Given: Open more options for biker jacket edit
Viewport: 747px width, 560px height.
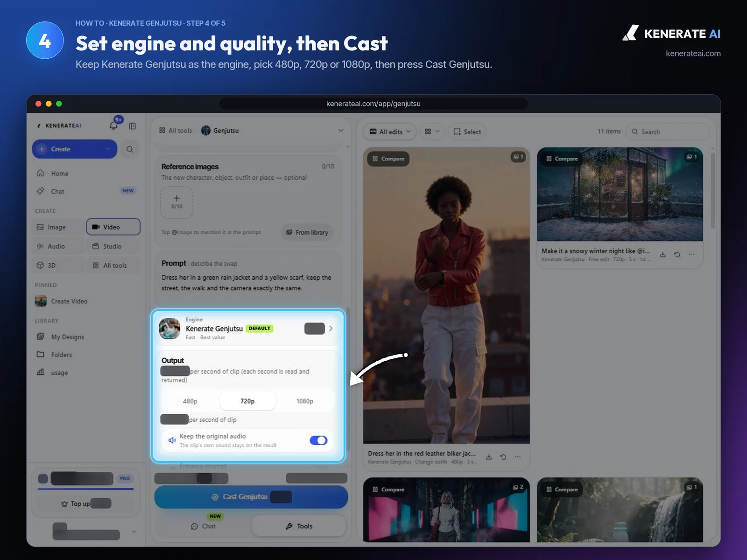Looking at the screenshot, I should point(518,457).
